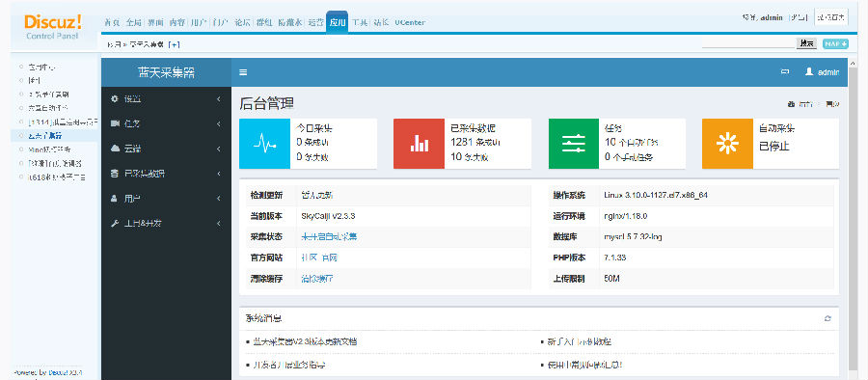This screenshot has width=868, height=380.
Task: Click the 7.1.33 PHP version value
Action: (614, 258)
